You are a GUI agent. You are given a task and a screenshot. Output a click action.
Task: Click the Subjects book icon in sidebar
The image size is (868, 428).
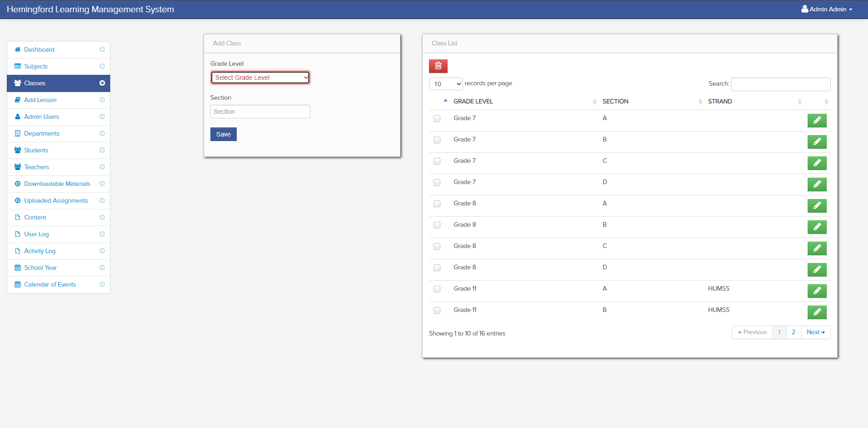(x=17, y=66)
